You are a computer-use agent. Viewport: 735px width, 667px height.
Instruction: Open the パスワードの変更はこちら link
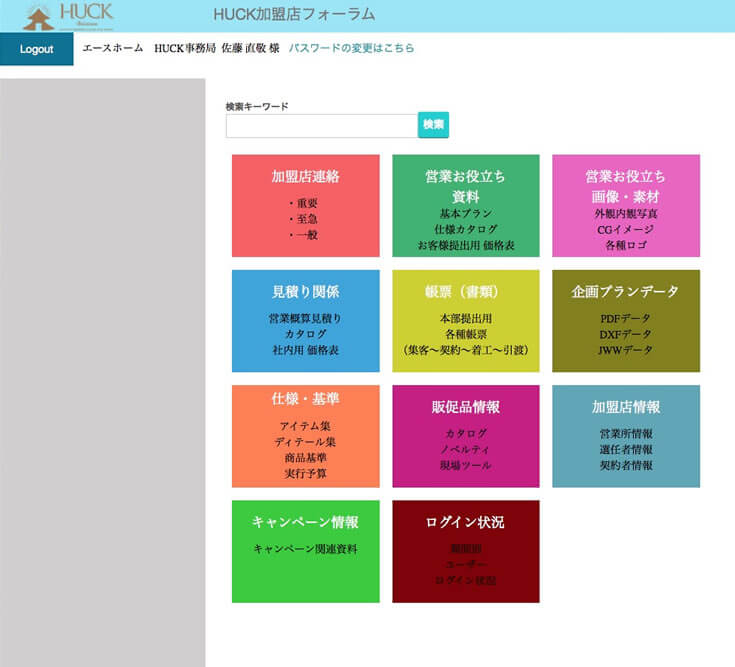click(351, 48)
